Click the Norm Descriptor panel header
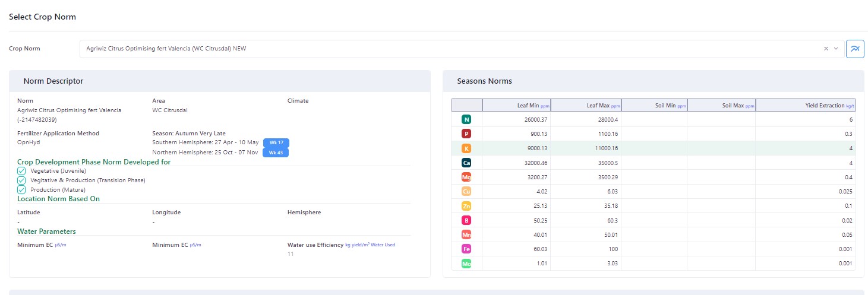Screen dimensions: 868x295 219,81
